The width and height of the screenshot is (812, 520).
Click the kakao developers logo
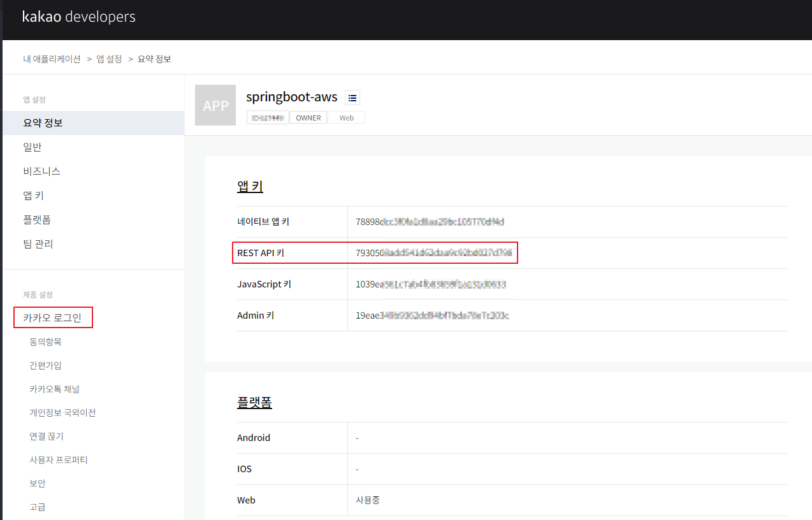click(79, 17)
